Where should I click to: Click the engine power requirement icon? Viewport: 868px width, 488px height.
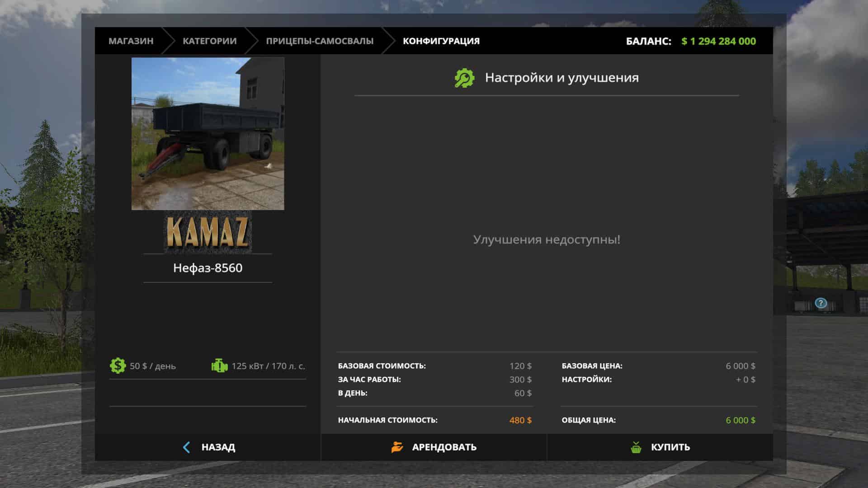[220, 366]
